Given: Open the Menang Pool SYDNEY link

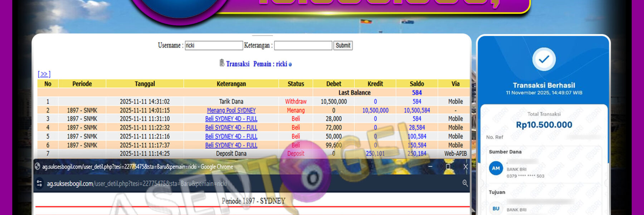Looking at the screenshot, I should click(x=231, y=110).
